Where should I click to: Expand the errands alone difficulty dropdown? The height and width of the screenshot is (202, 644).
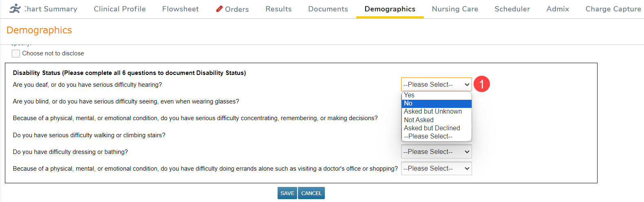[436, 169]
